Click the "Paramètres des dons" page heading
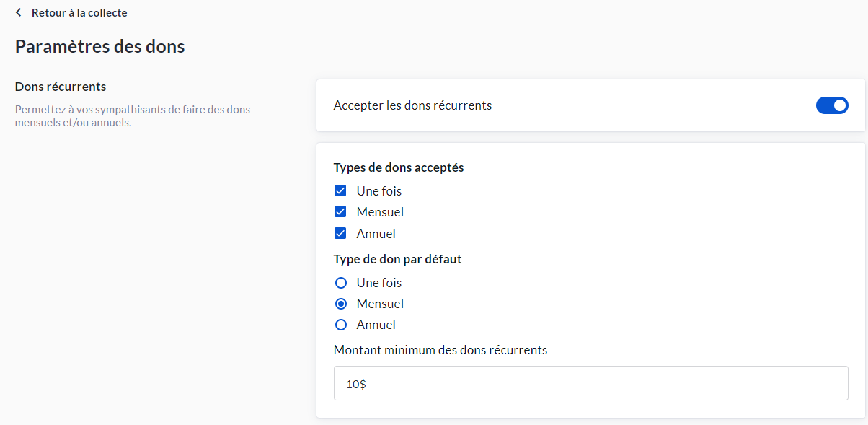This screenshot has height=425, width=868. coord(99,47)
